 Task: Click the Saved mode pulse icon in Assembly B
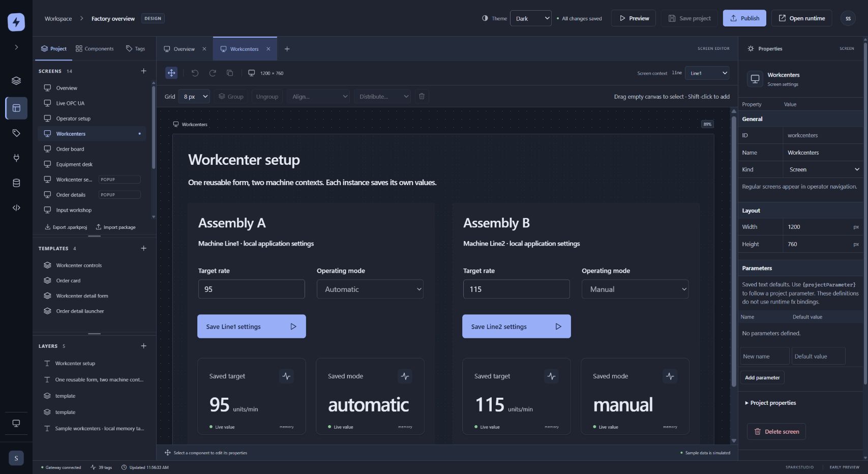670,376
